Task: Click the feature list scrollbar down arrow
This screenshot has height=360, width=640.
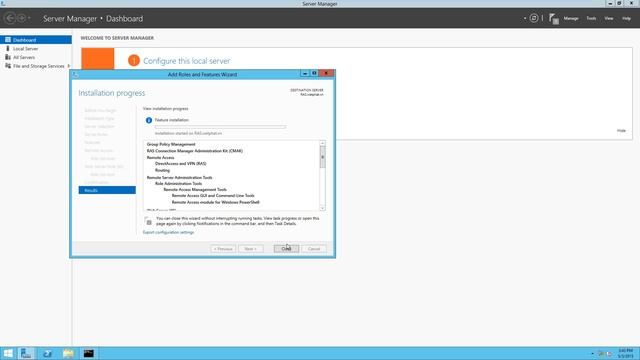Action: pos(322,208)
